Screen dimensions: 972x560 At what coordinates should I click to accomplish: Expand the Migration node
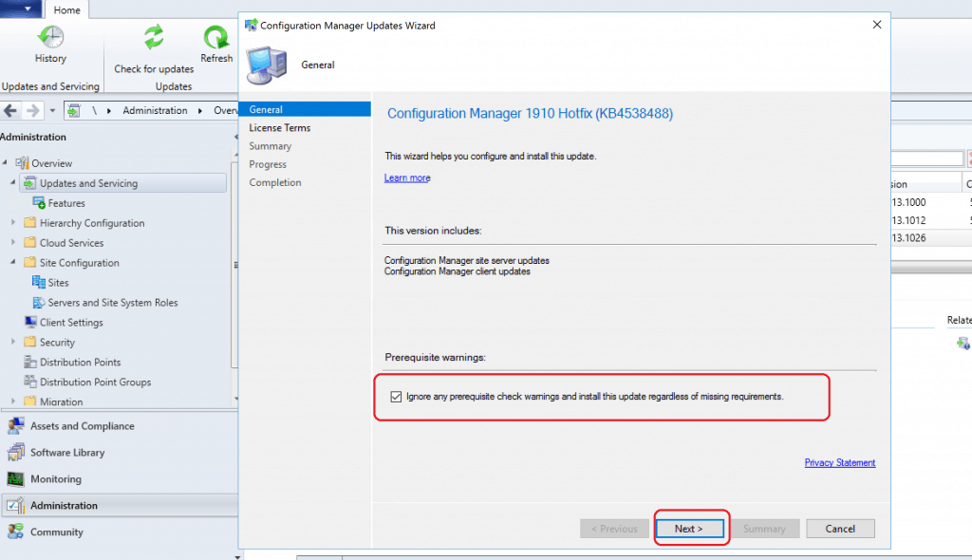(x=13, y=401)
